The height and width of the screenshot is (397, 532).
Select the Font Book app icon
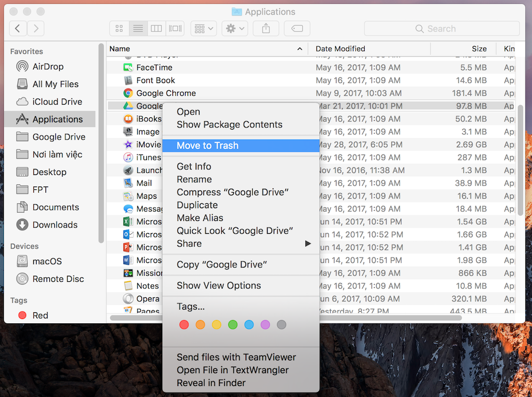pos(128,80)
